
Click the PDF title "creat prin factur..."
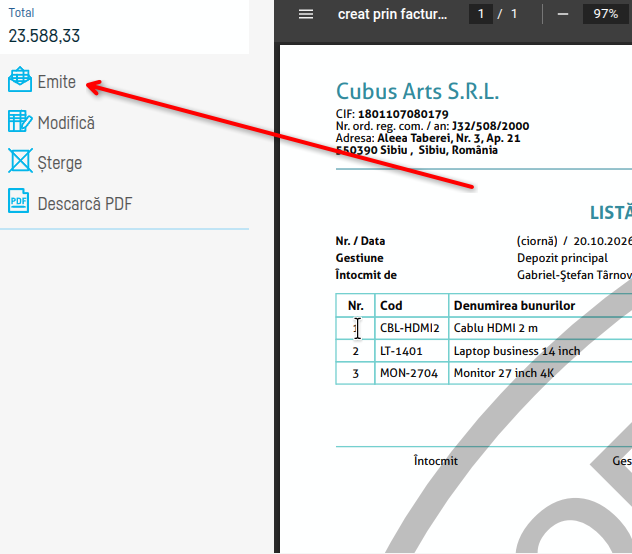coord(392,15)
